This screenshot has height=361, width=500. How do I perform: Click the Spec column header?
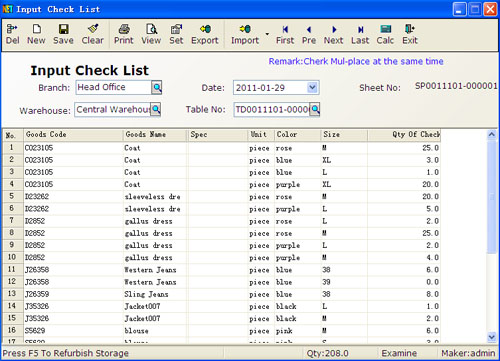click(218, 135)
